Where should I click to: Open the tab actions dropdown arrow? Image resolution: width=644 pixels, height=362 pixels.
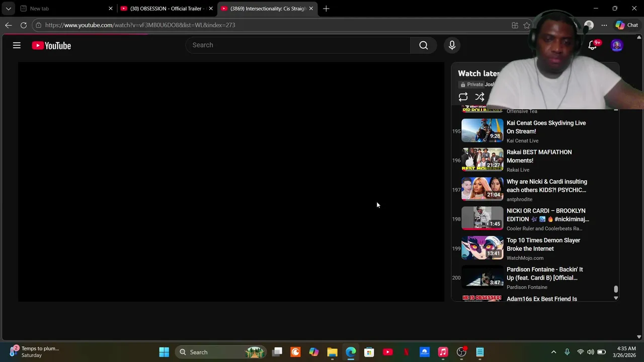[x=8, y=9]
